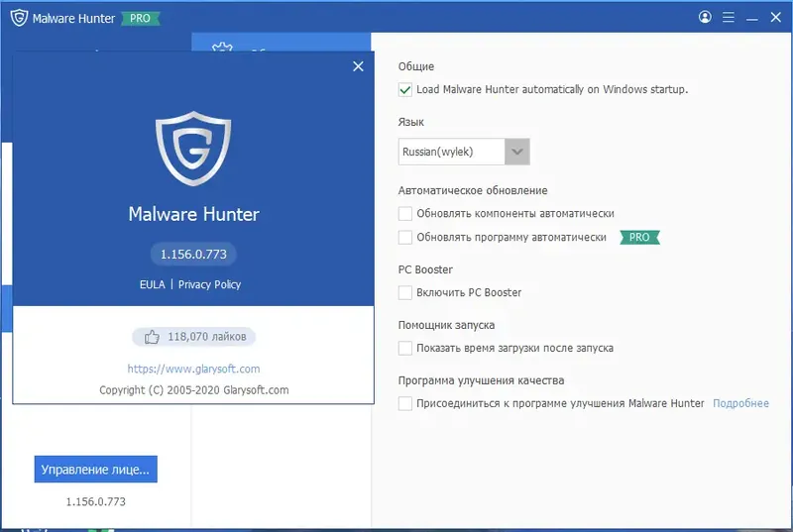Click the large shield logo in About dialog

[193, 148]
